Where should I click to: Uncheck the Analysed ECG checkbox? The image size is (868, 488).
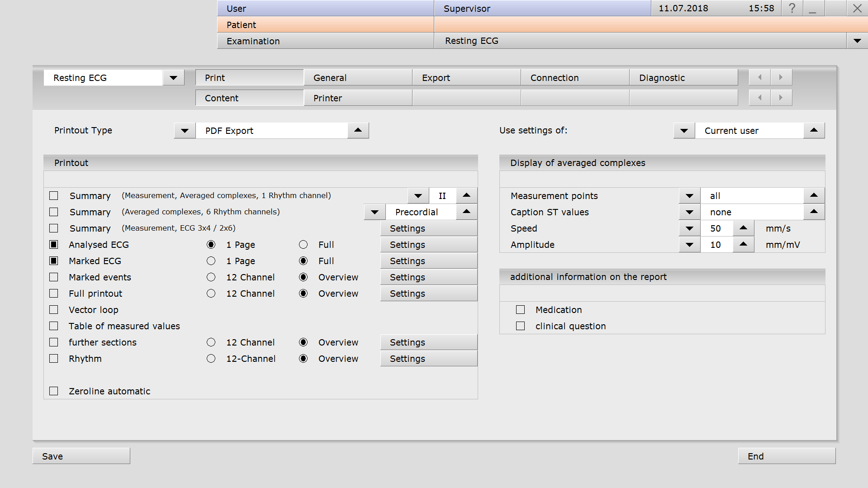tap(54, 245)
